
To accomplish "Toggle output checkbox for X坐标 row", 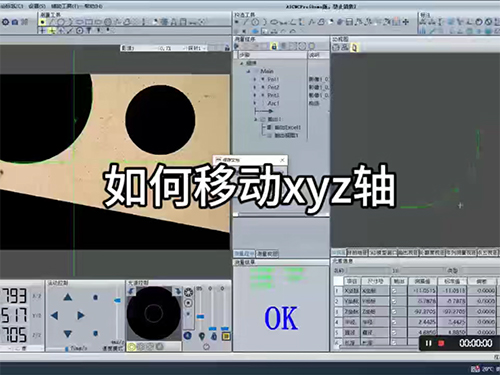I will 394,291.
